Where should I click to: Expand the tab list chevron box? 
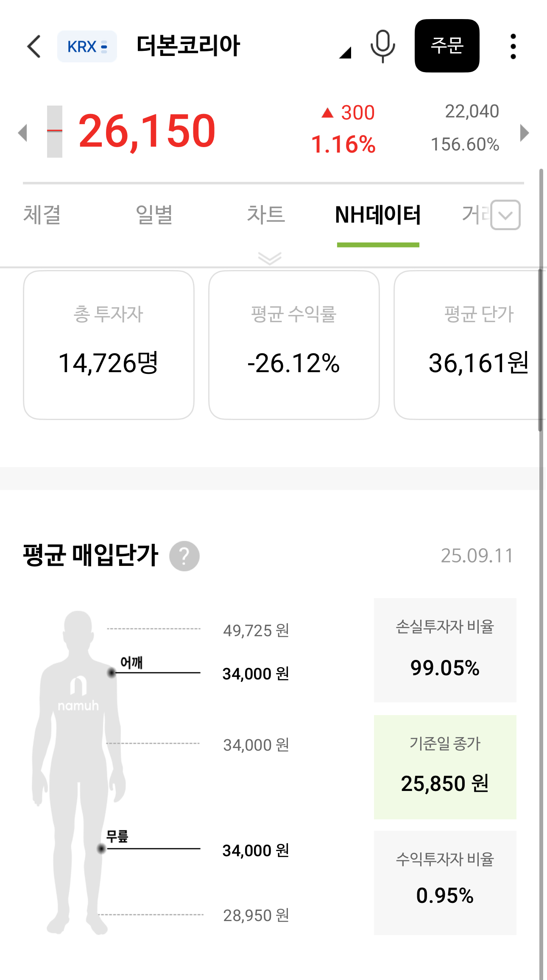(505, 215)
